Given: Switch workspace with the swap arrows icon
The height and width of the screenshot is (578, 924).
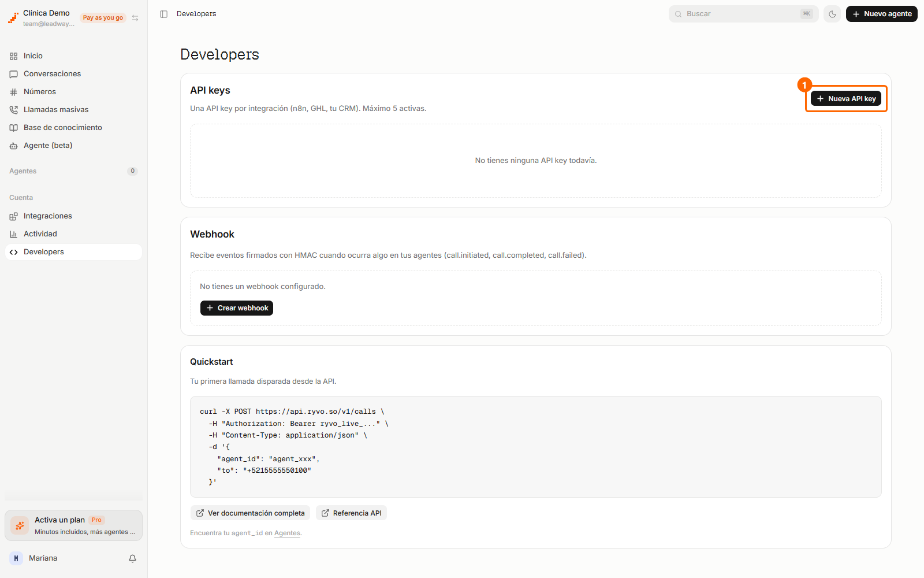Looking at the screenshot, I should point(135,18).
